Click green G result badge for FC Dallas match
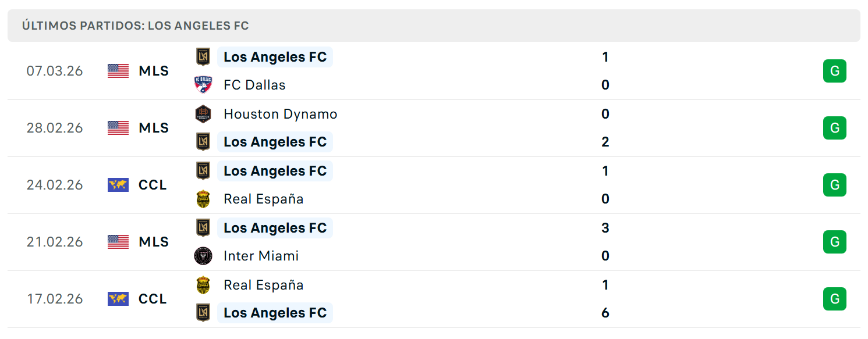Viewport: 868px width, 339px height. pyautogui.click(x=834, y=71)
